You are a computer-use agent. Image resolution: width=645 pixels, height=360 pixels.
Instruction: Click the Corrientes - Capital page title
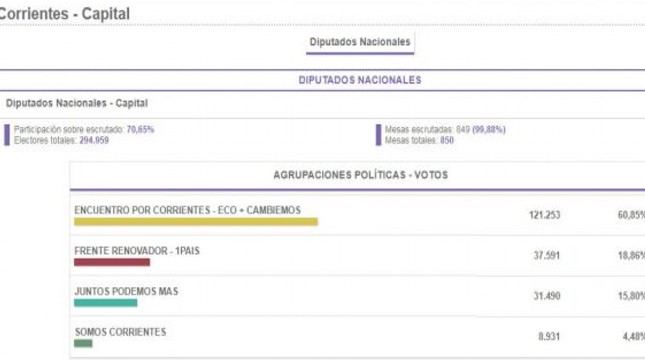pos(65,14)
